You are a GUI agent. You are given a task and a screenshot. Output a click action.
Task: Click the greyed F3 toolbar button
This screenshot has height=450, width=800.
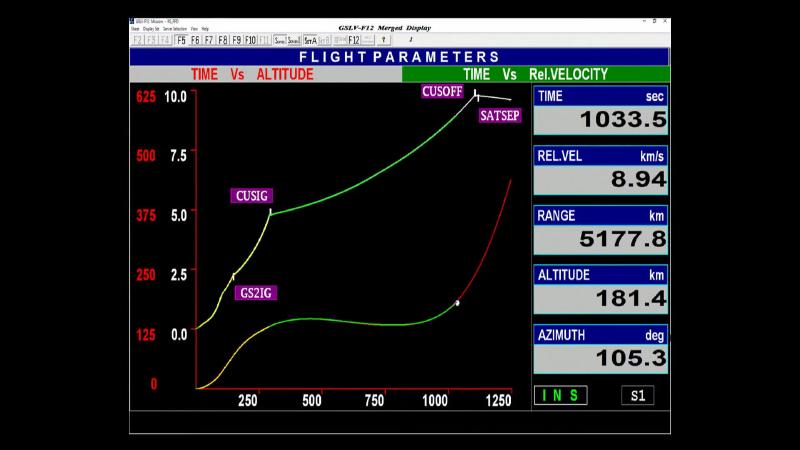tap(152, 40)
